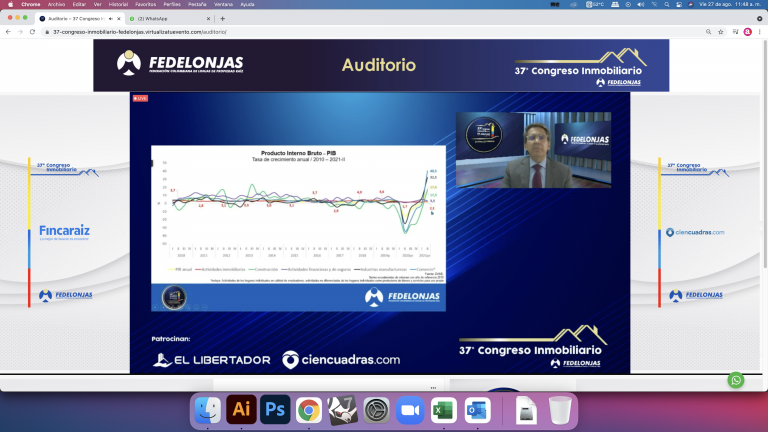Switch to the Auditorio 37 Congreso tab

[x=76, y=19]
